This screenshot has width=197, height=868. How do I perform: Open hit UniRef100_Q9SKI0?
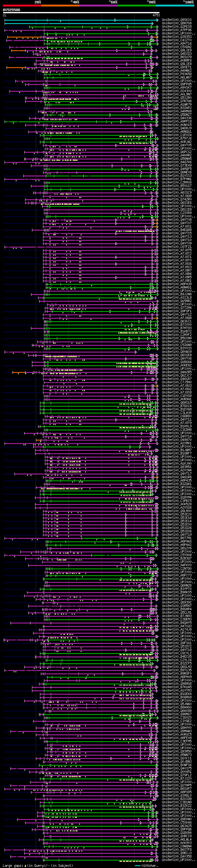(177, 20)
